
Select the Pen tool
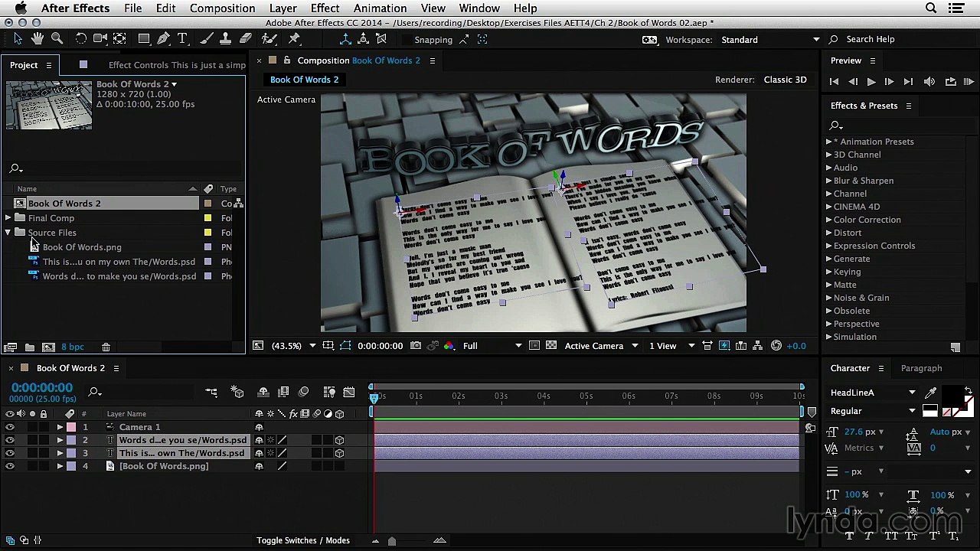click(163, 38)
